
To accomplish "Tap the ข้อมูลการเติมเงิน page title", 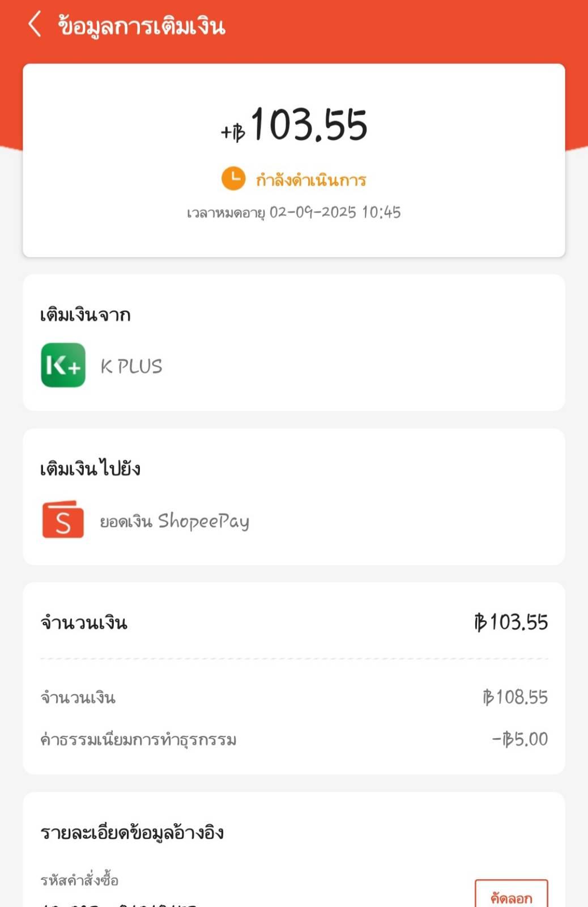I will pos(142,26).
